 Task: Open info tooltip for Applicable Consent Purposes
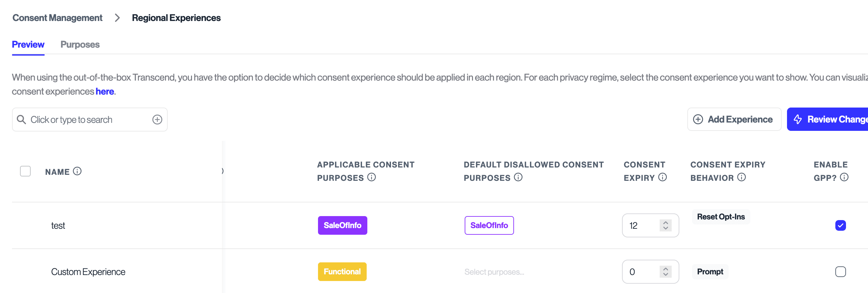click(x=372, y=177)
